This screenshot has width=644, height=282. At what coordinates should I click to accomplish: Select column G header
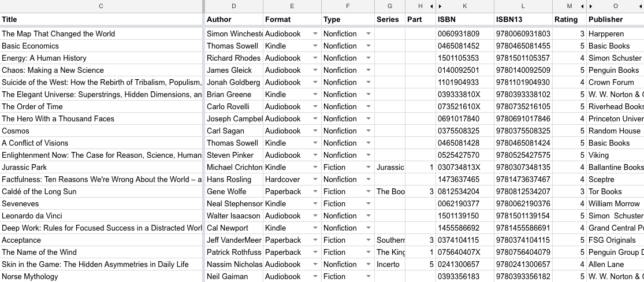(390, 6)
